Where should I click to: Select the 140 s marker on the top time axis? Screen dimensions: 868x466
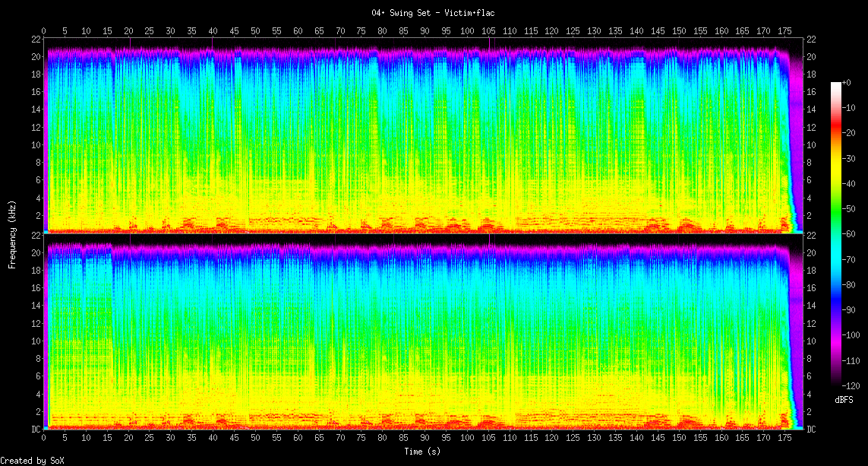pos(636,31)
